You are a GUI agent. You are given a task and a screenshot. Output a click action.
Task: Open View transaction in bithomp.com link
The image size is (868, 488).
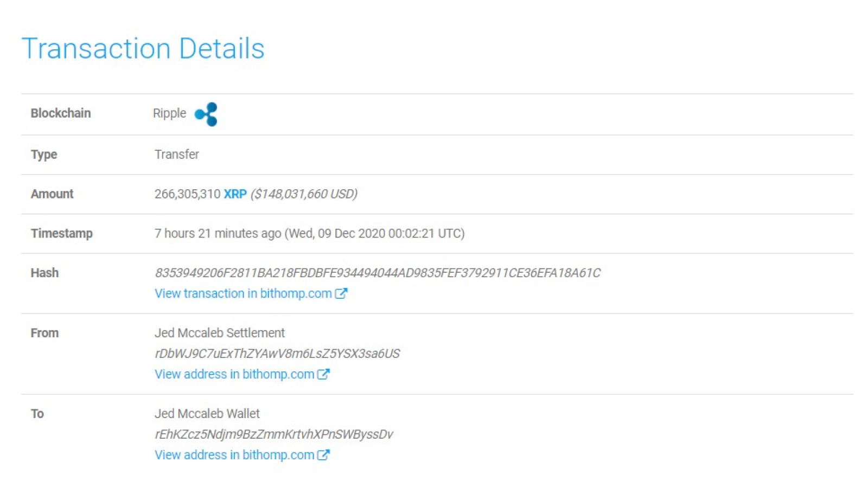tap(243, 293)
